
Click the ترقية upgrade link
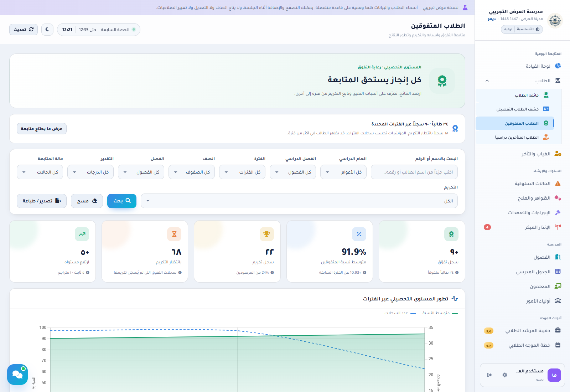pyautogui.click(x=508, y=29)
